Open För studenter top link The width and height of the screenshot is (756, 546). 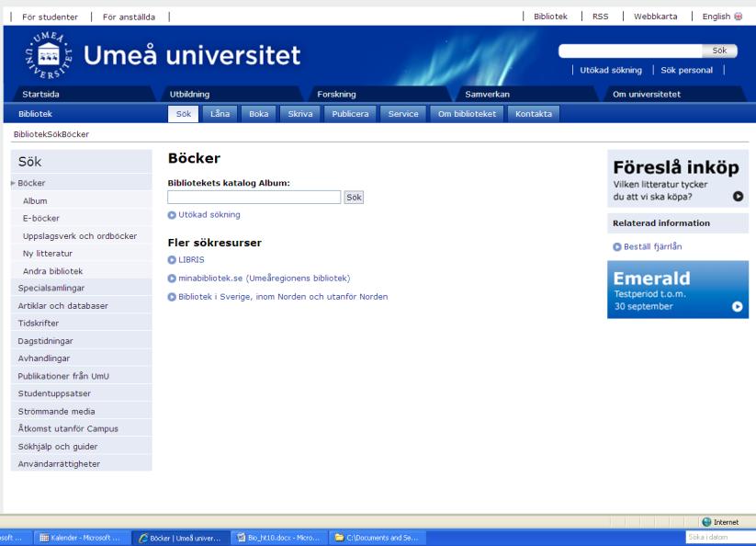tap(51, 17)
